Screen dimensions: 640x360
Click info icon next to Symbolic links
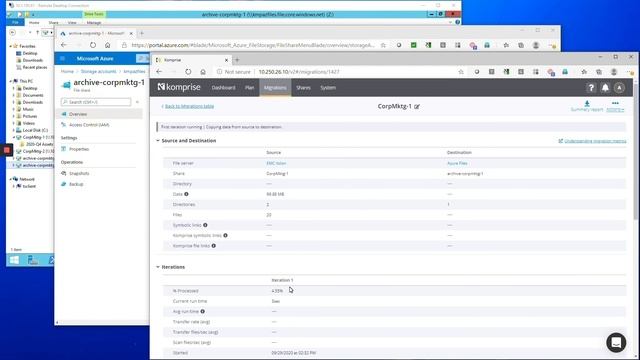[x=205, y=225]
